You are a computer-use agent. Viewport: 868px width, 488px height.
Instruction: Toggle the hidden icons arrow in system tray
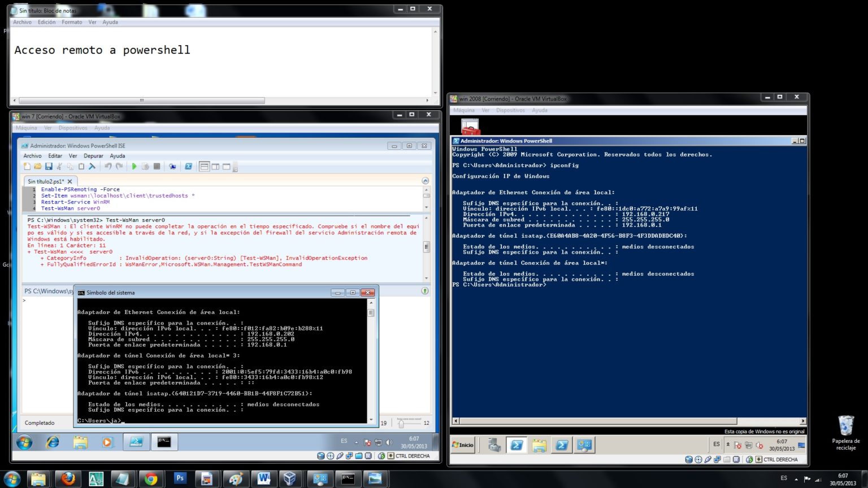[x=357, y=442]
